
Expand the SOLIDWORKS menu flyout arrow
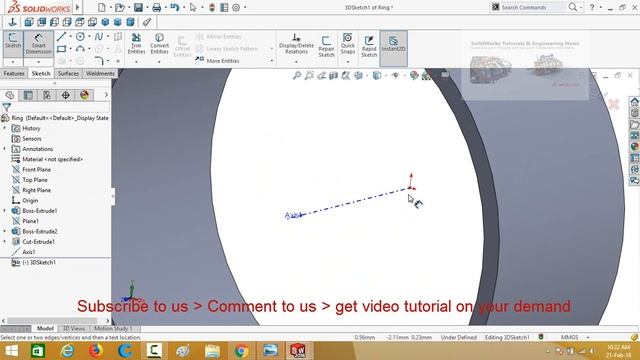click(x=77, y=7)
